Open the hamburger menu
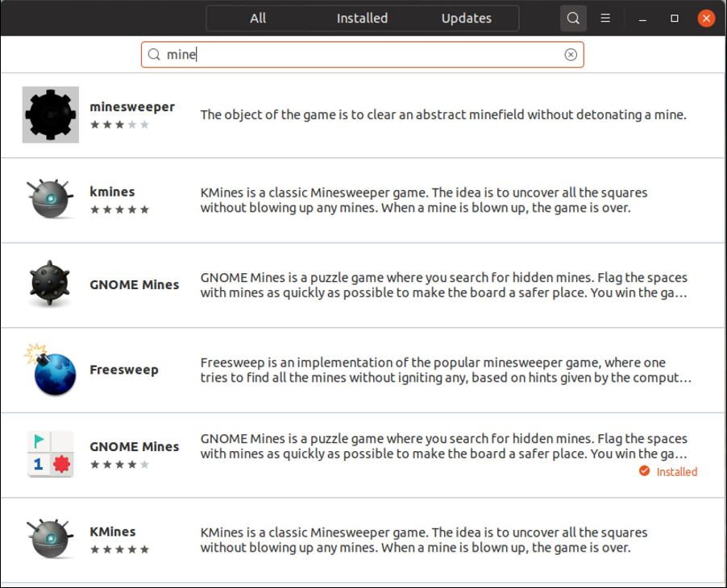The height and width of the screenshot is (588, 727). (605, 18)
